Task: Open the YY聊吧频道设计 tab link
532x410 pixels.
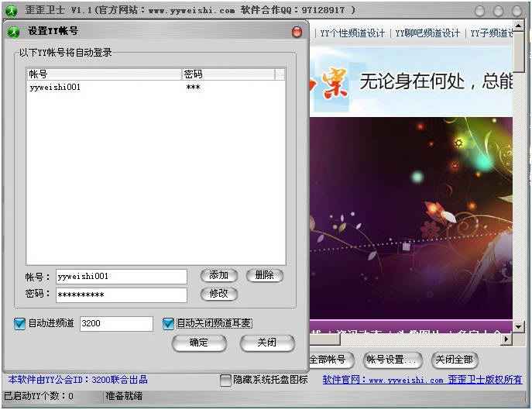Action: pyautogui.click(x=427, y=33)
